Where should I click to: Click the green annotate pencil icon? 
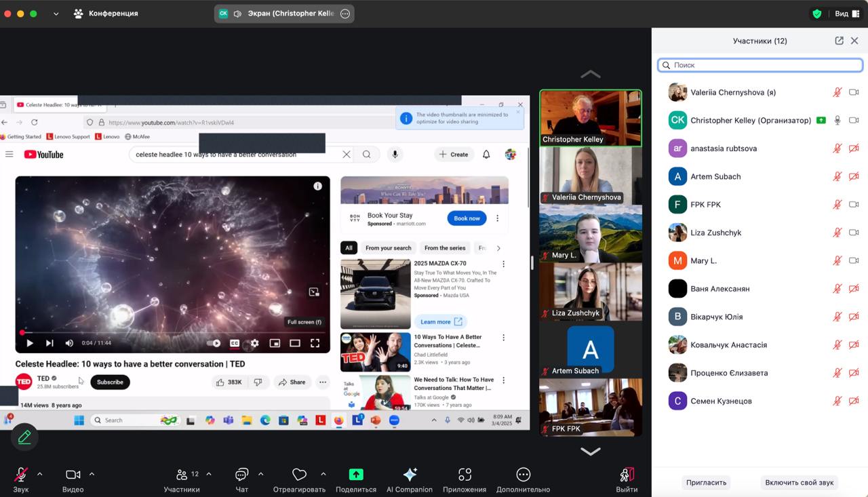[x=24, y=437]
